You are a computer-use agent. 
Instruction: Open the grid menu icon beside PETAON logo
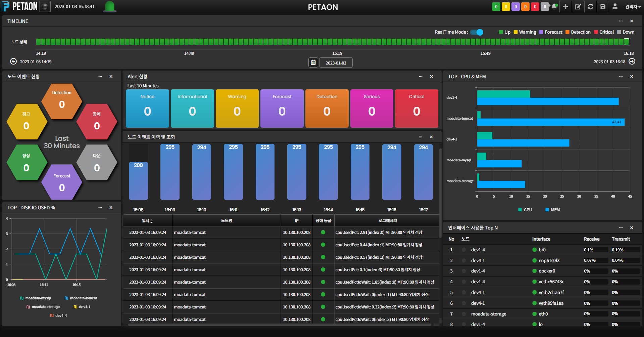point(45,6)
